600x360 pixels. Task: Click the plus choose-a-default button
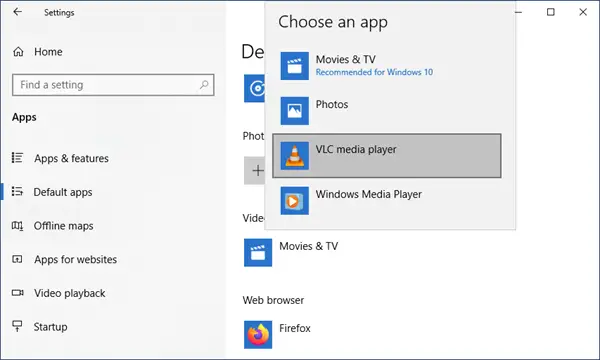(255, 170)
